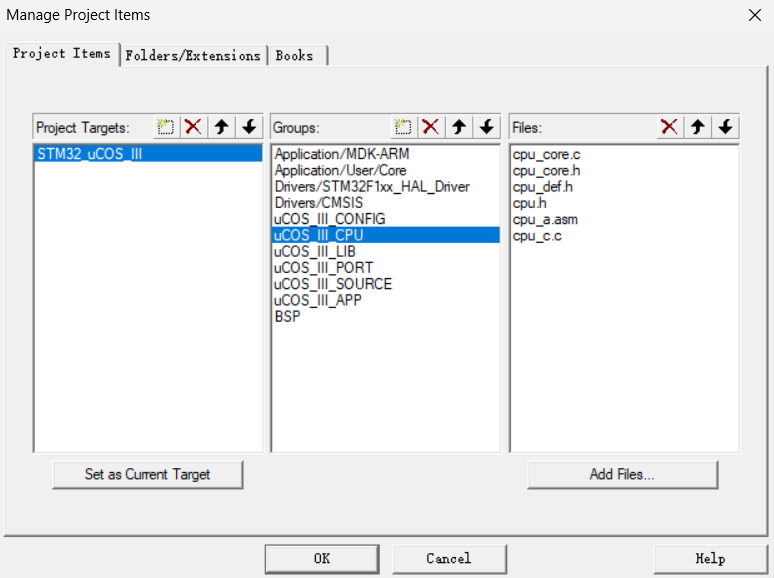Create a new project target

165,127
